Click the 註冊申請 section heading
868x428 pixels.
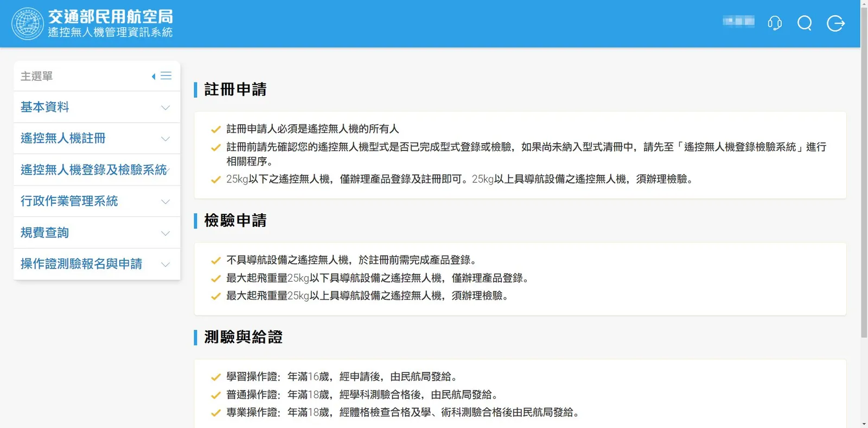tap(235, 90)
